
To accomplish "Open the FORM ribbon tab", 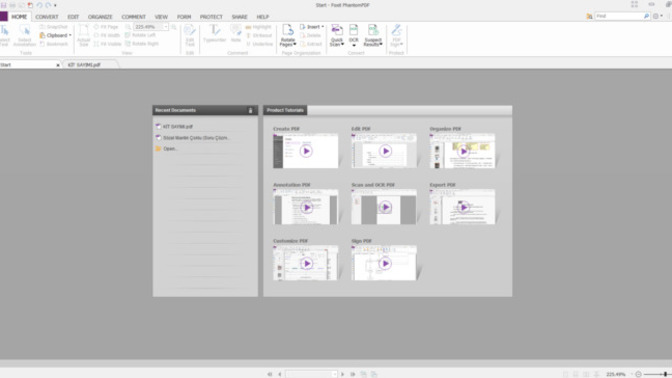I will [x=184, y=17].
